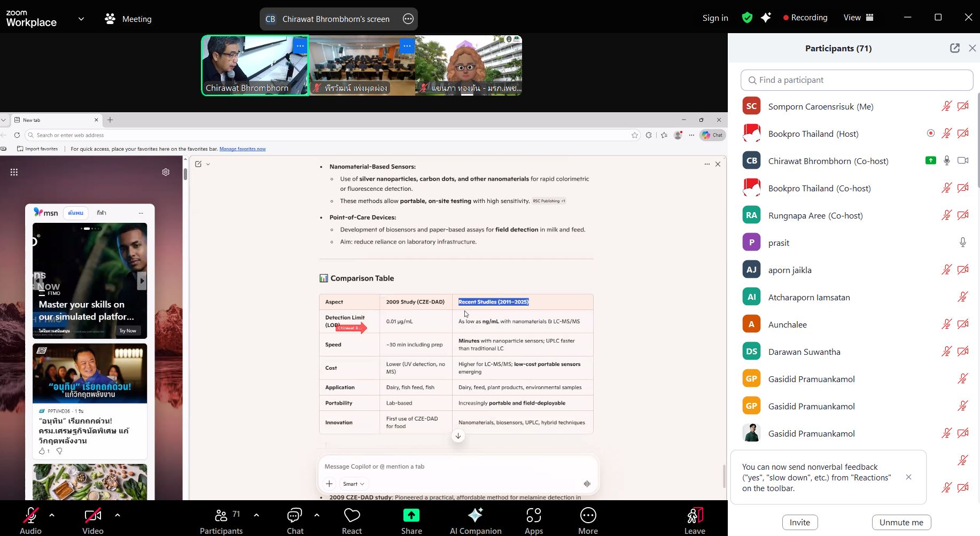Open the Zoom Workplace dropdown arrow

(x=81, y=19)
